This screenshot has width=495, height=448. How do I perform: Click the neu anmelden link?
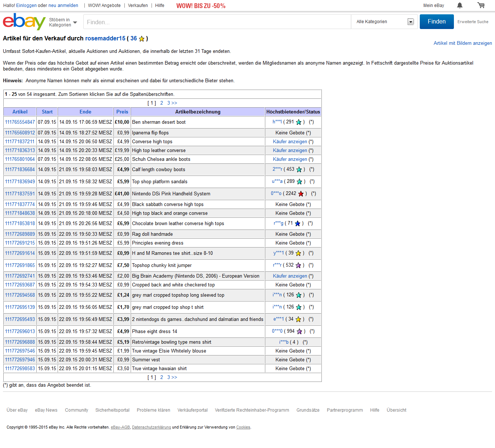(x=63, y=6)
